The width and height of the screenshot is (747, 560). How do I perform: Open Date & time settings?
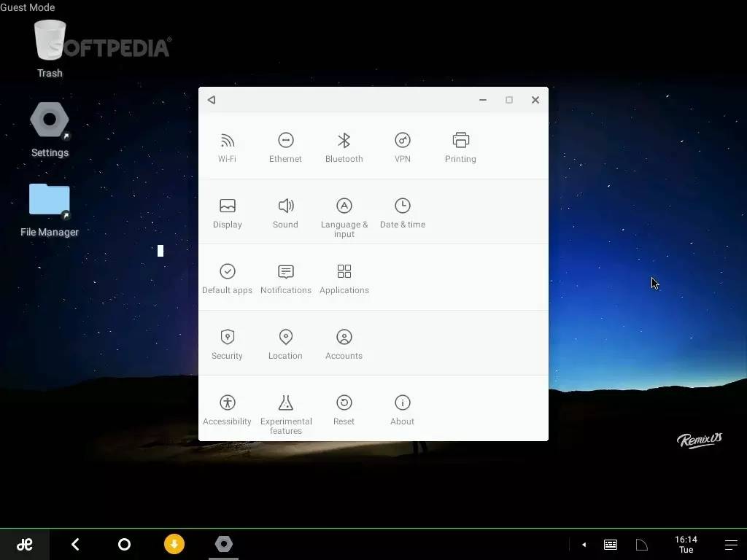click(x=402, y=212)
